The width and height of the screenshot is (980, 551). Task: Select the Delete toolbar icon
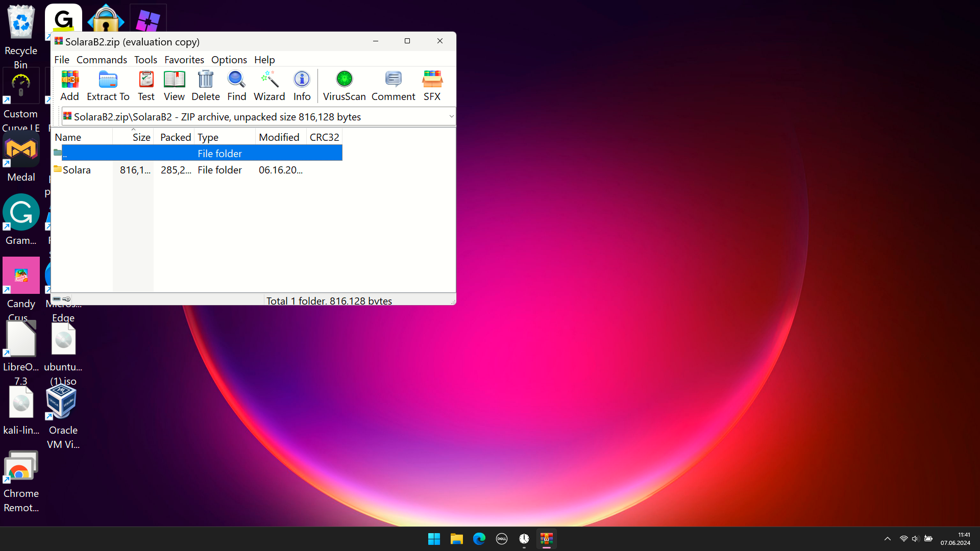pos(206,86)
